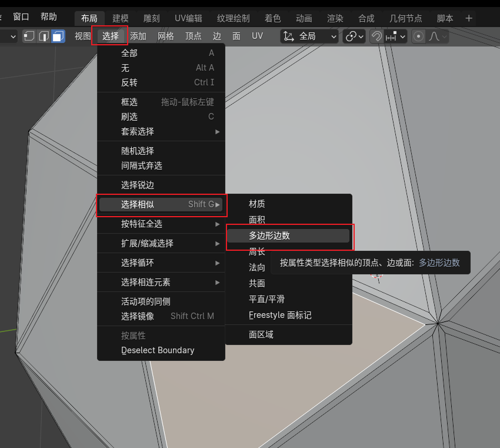The image size is (500, 448).
Task: Switch to the UV编辑 workspace tab
Action: click(188, 18)
